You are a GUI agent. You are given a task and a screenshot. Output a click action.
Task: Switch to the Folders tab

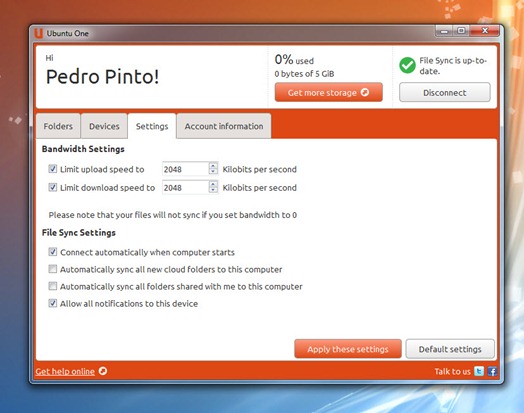point(58,126)
